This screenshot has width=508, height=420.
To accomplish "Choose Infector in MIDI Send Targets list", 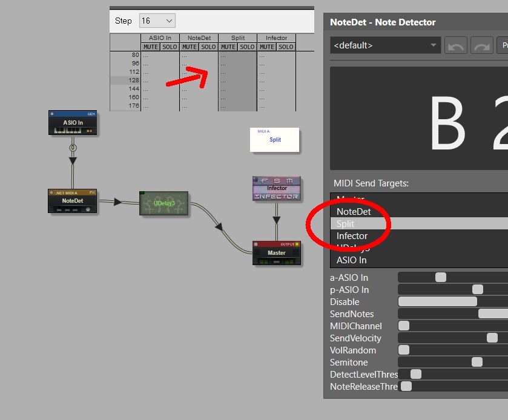I will click(352, 236).
